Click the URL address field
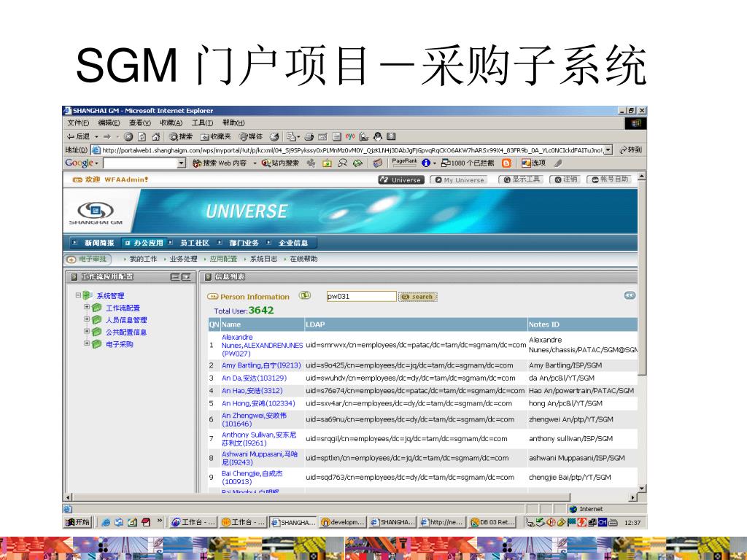 pos(352,150)
